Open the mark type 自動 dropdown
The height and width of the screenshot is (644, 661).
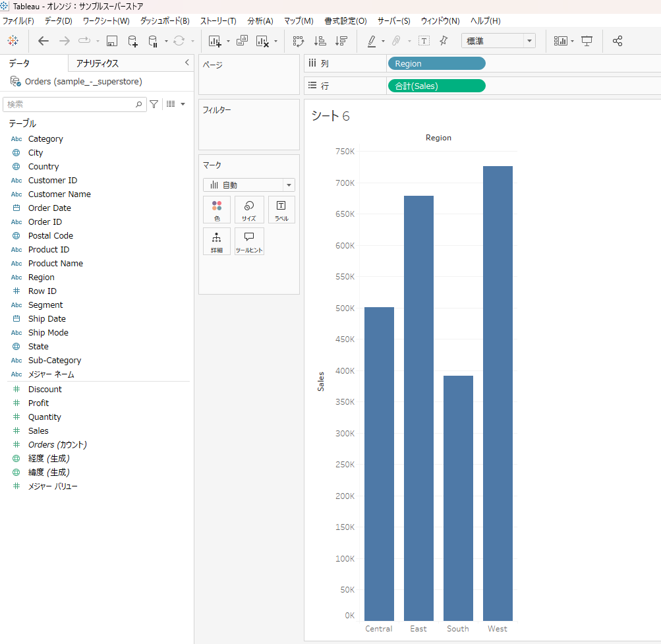249,185
